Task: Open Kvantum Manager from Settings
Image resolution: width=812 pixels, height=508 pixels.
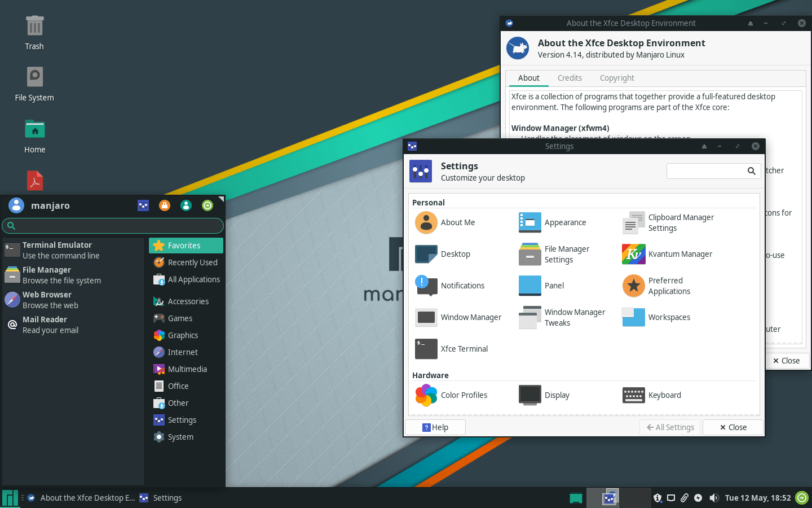Action: point(633,254)
